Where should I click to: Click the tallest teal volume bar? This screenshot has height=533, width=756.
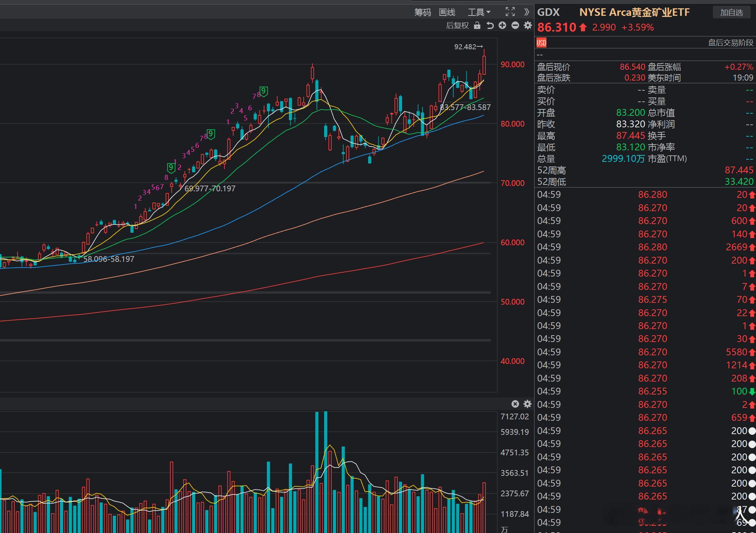tap(326, 468)
